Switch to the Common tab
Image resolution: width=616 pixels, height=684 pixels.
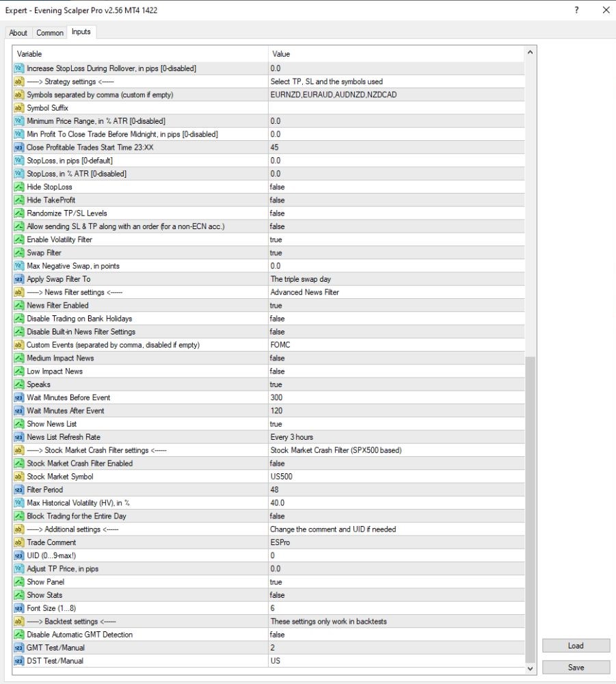[x=50, y=33]
